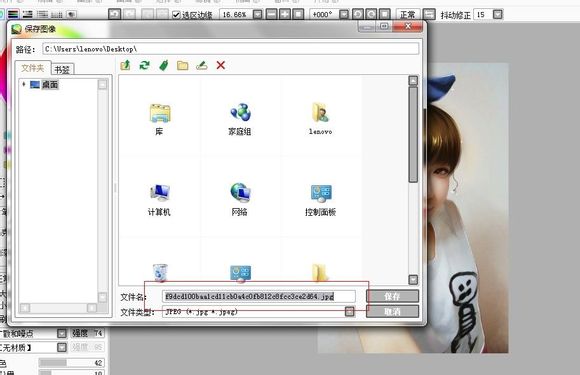Adjust the slider showing value 42
The width and height of the screenshot is (580, 375).
pyautogui.click(x=72, y=362)
